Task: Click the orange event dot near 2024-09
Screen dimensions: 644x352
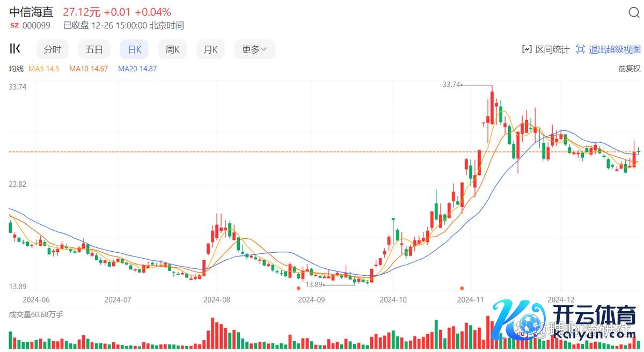Action: pyautogui.click(x=298, y=288)
